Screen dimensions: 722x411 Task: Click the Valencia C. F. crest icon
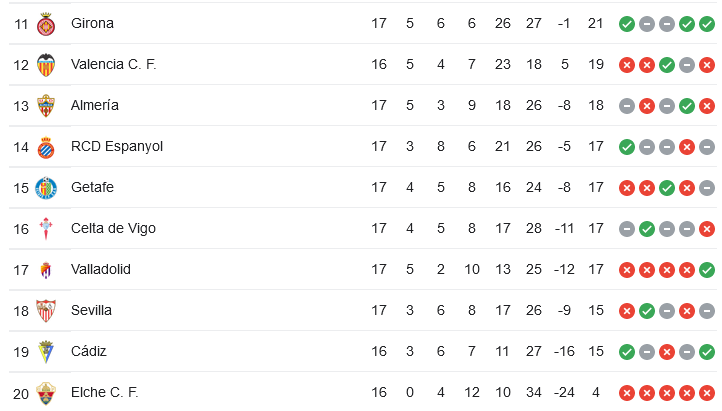pos(46,65)
